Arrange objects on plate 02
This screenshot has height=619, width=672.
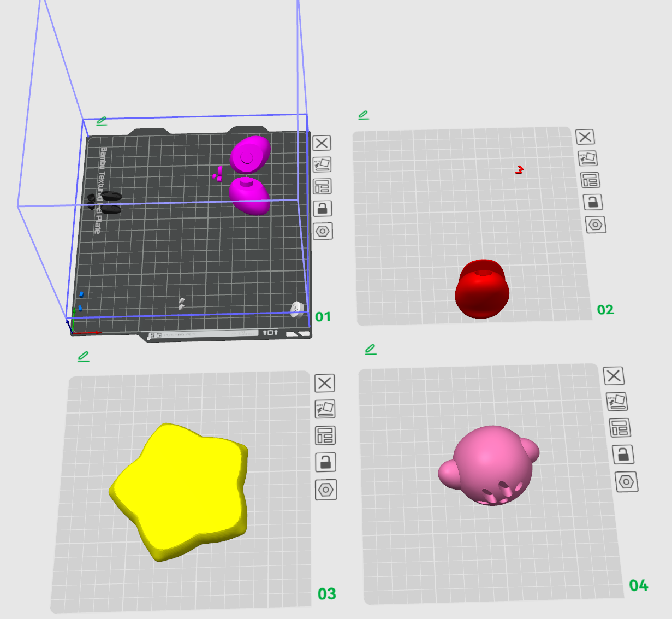tap(590, 180)
